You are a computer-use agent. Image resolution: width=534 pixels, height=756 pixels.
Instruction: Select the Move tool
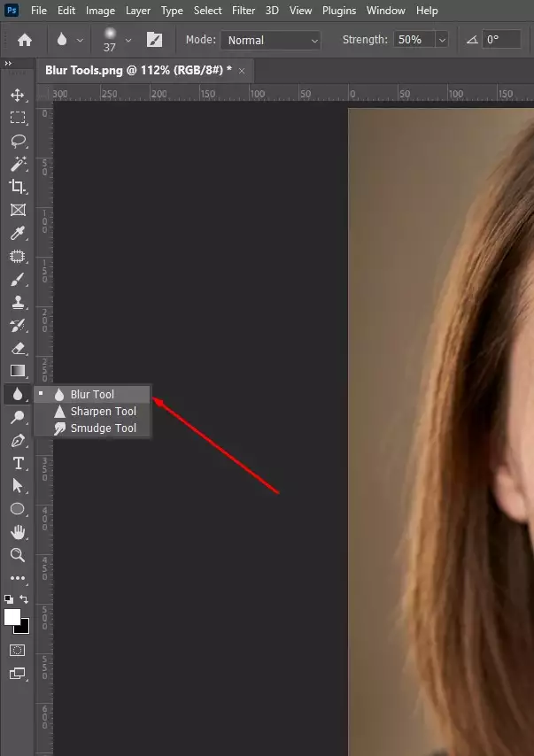tap(18, 95)
